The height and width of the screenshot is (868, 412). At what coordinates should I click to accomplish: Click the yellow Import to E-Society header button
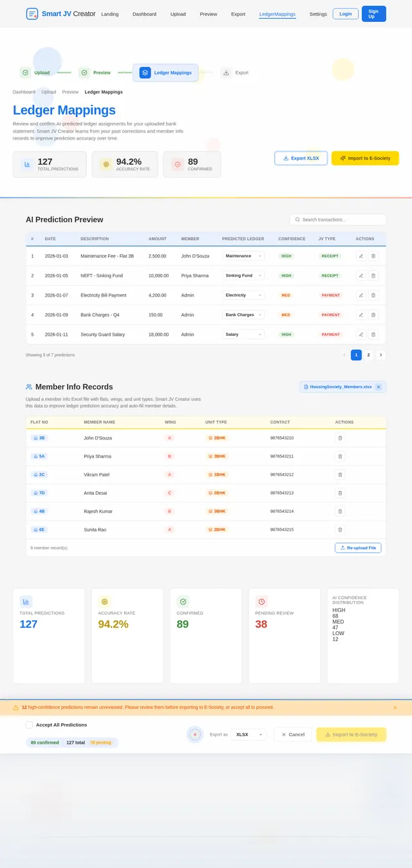(x=365, y=158)
